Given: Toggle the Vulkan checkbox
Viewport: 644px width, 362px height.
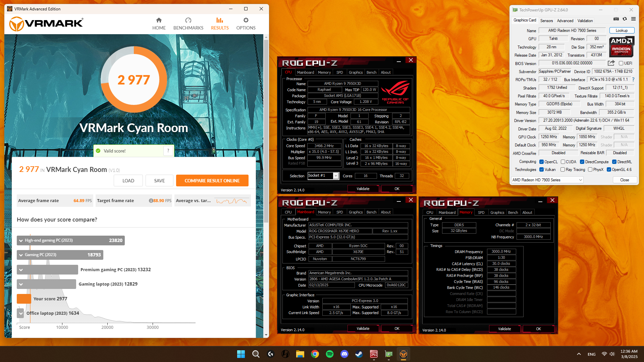Looking at the screenshot, I should tap(541, 170).
